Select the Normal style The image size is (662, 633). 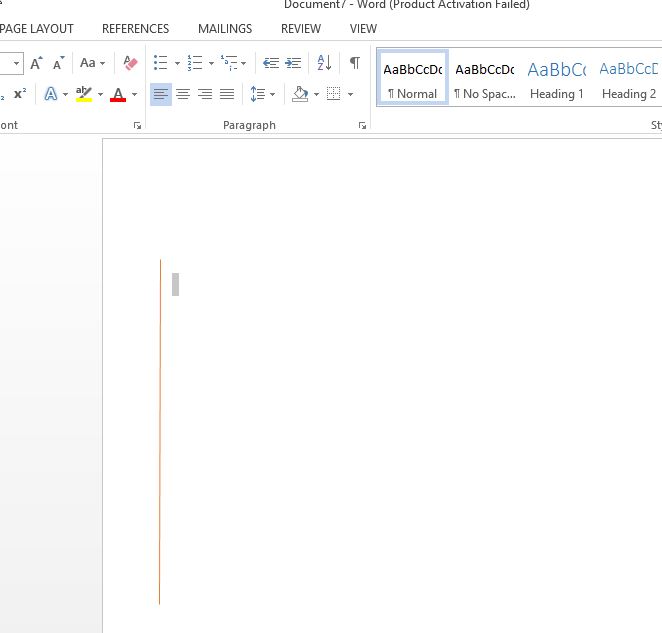pos(413,77)
